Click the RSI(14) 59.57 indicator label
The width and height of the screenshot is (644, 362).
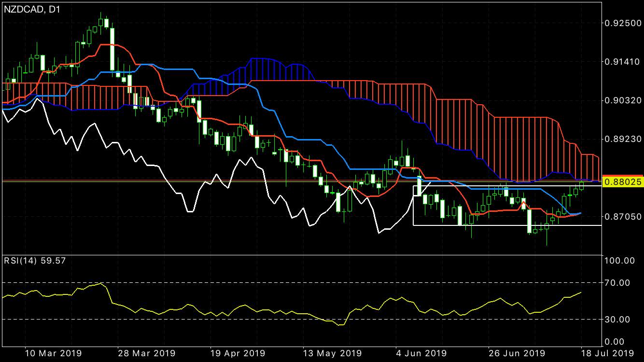tap(35, 260)
